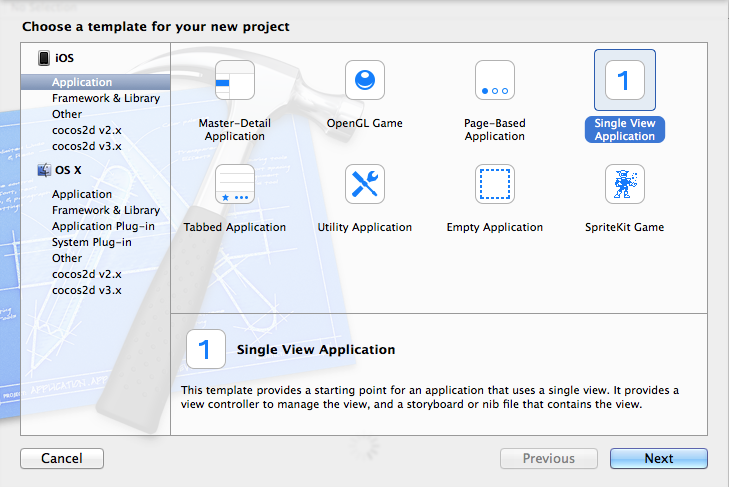Click the OpenGL Game label
Image resolution: width=729 pixels, height=487 pixels.
pyautogui.click(x=365, y=123)
